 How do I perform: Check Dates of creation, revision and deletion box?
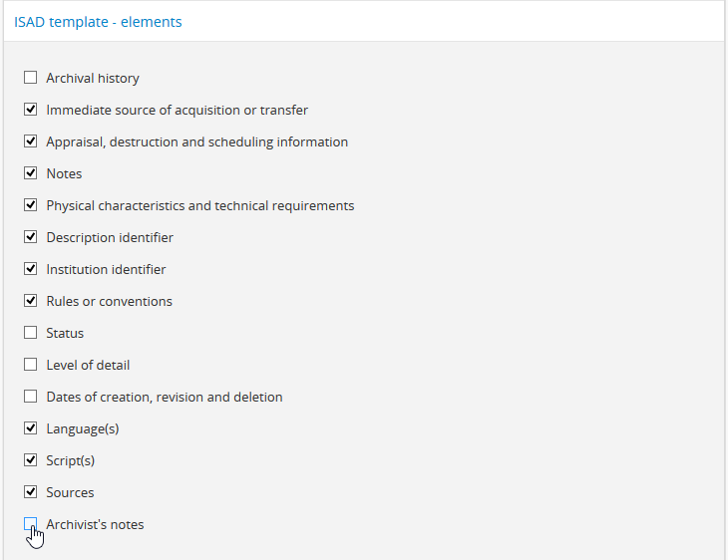point(31,397)
